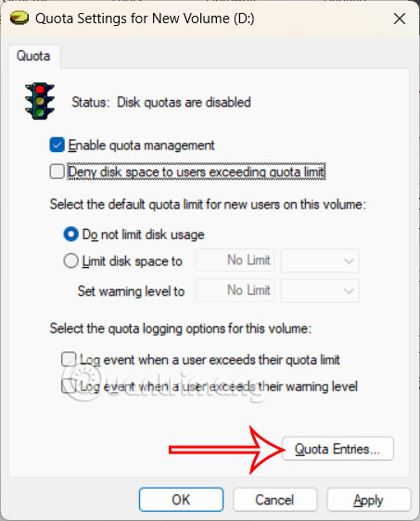This screenshot has width=420, height=521.
Task: Click the traffic light status icon
Action: pyautogui.click(x=40, y=101)
